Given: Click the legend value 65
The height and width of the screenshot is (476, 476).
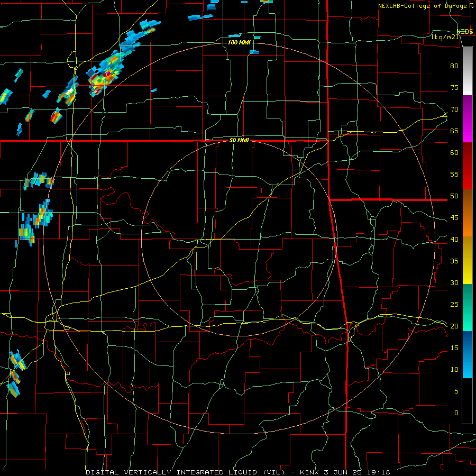Looking at the screenshot, I should [x=454, y=131].
